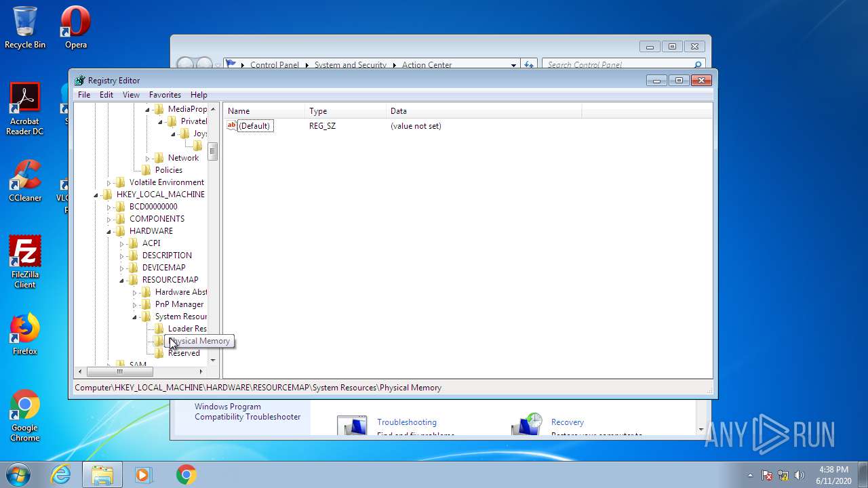
Task: Click the tree horizontal scroll-left arrow
Action: pyautogui.click(x=80, y=371)
